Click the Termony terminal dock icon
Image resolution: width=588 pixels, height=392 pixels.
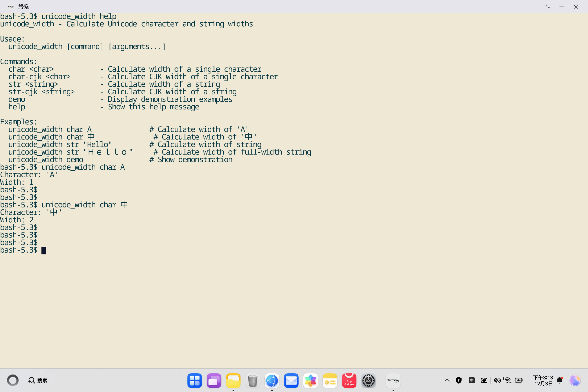click(x=393, y=381)
